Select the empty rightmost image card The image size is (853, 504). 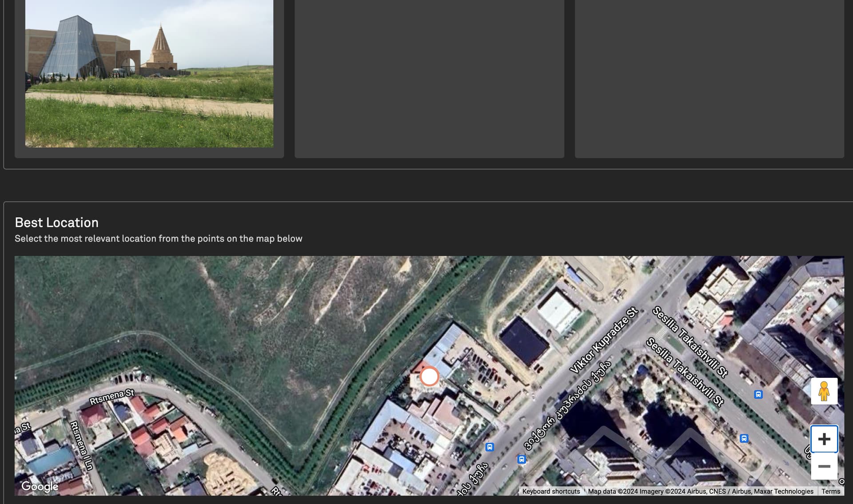710,79
